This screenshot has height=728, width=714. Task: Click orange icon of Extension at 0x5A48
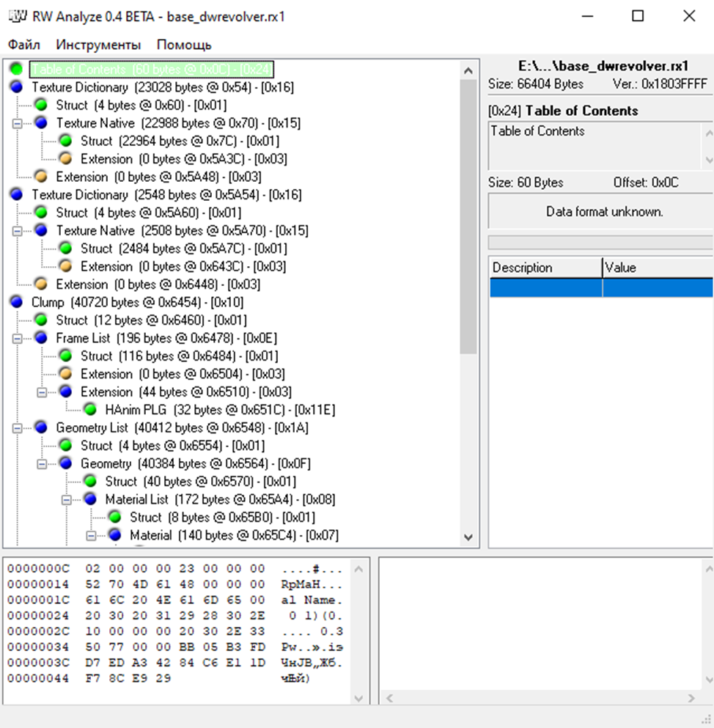41,177
